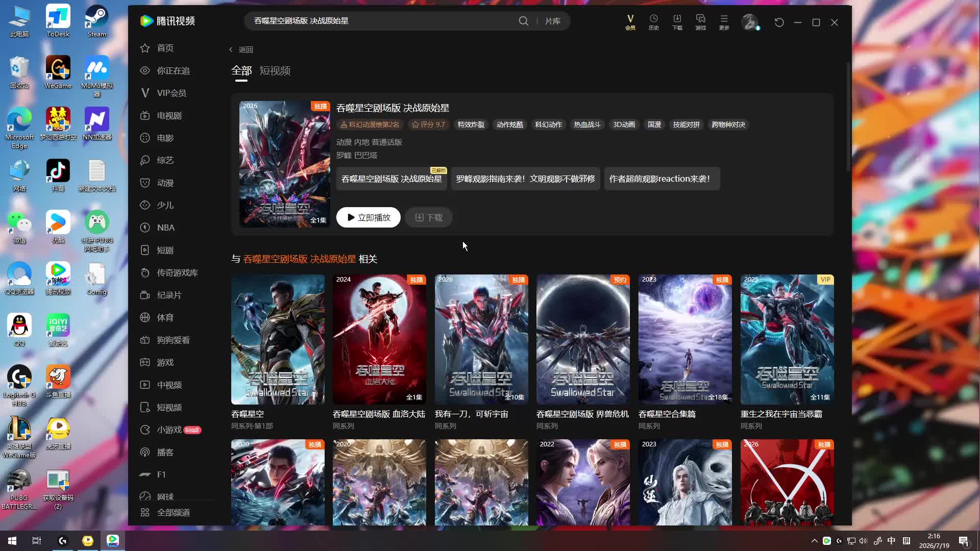This screenshot has width=980, height=551.
Task: Click the vertical scrollbar of results
Action: 848,117
